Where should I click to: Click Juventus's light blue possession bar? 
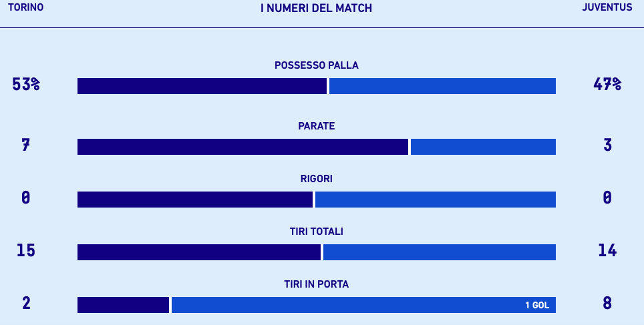coord(442,86)
